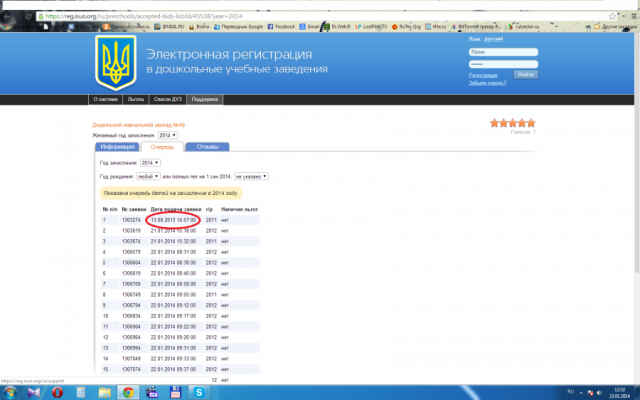
Task: Click the 'Регистрация' link
Action: pos(482,75)
